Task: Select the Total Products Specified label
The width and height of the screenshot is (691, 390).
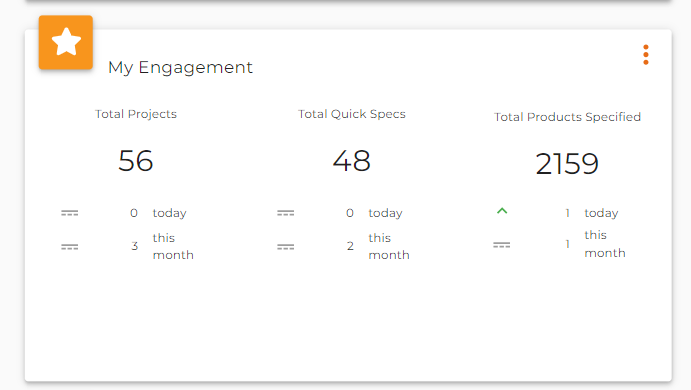Action: (567, 117)
